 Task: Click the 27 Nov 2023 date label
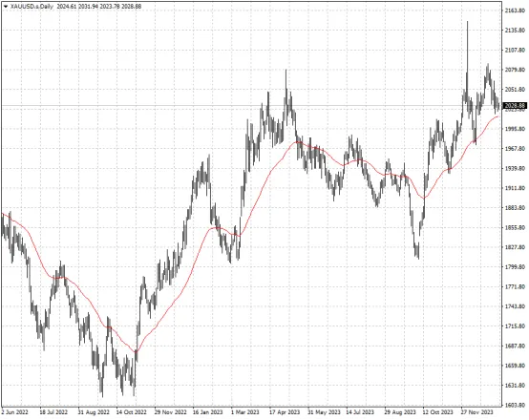[477, 412]
